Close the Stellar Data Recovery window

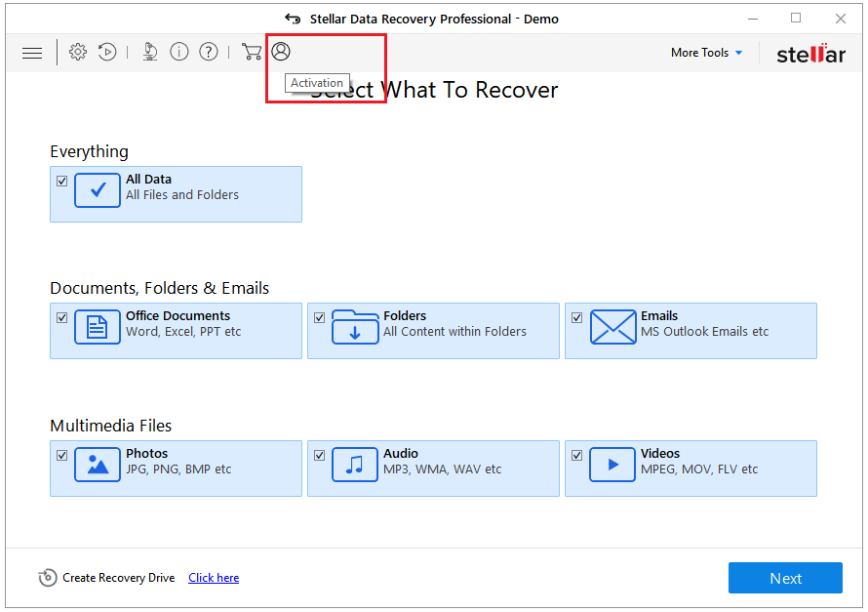coord(841,19)
